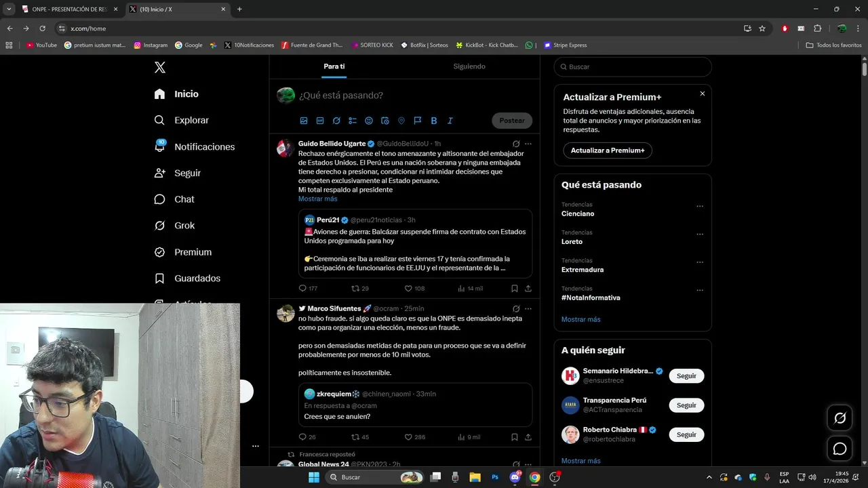Viewport: 868px width, 488px height.
Task: Open Explorar in the sidebar
Action: point(182,120)
